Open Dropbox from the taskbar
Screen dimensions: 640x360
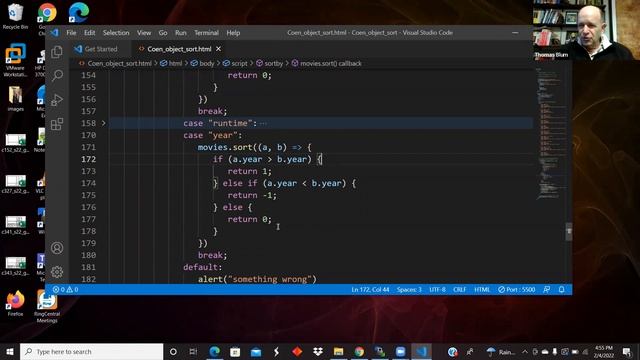[x=318, y=351]
